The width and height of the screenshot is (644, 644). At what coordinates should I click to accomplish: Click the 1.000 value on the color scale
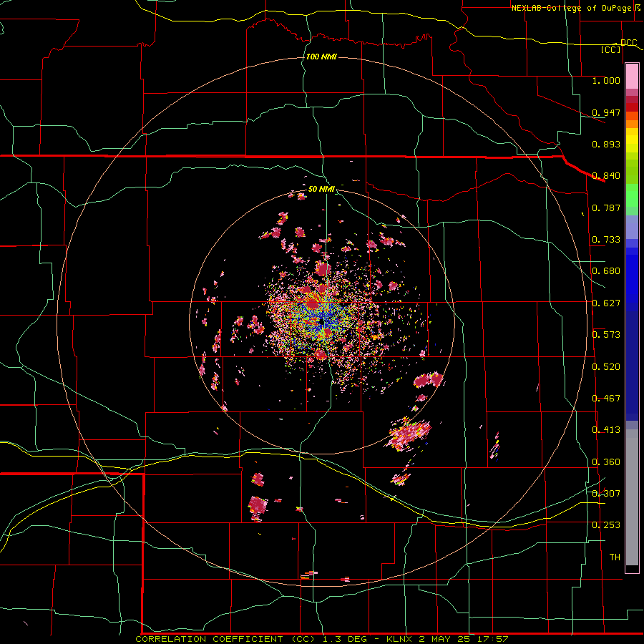click(x=606, y=80)
